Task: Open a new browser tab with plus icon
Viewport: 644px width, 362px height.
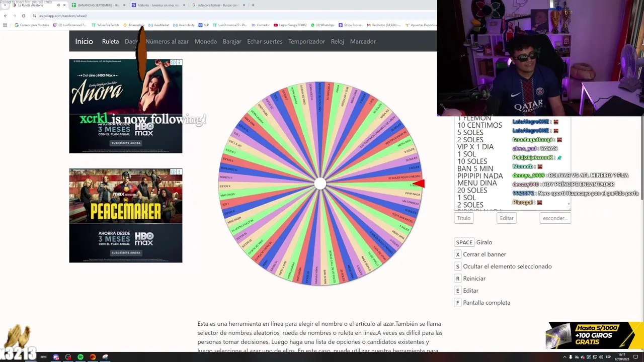Action: click(253, 5)
